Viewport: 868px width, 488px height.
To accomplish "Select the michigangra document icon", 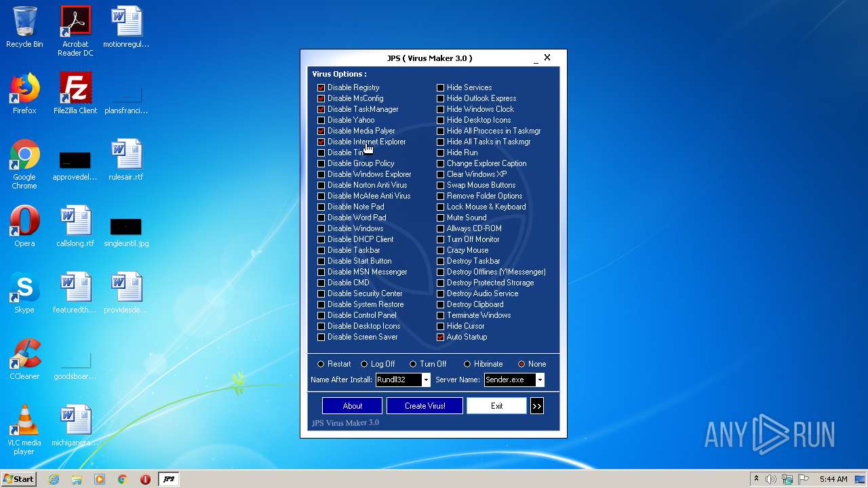I will click(x=75, y=426).
